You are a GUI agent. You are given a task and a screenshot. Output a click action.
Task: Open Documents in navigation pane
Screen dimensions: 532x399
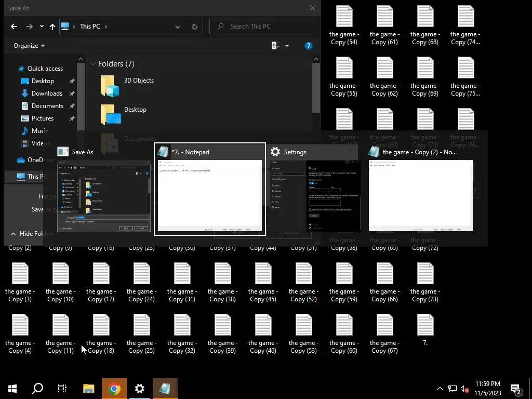43,106
